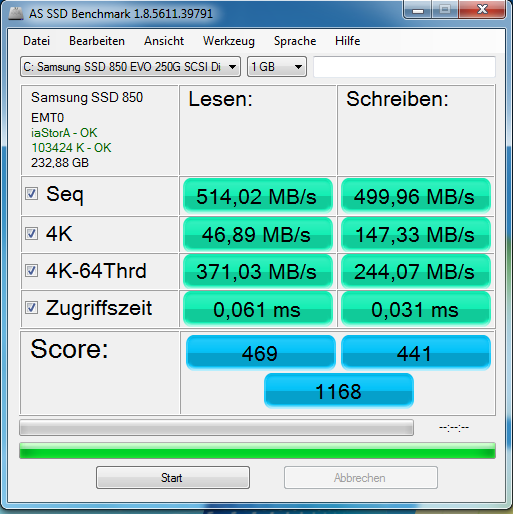Uncheck the 4K test checkbox
Image resolution: width=513 pixels, height=514 pixels.
pos(31,234)
